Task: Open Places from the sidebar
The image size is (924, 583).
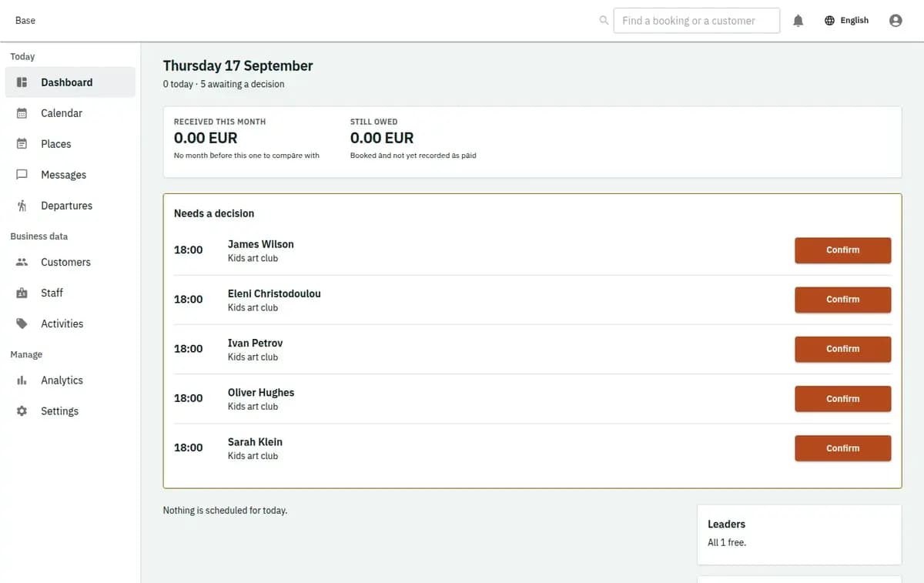Action: (x=70, y=144)
